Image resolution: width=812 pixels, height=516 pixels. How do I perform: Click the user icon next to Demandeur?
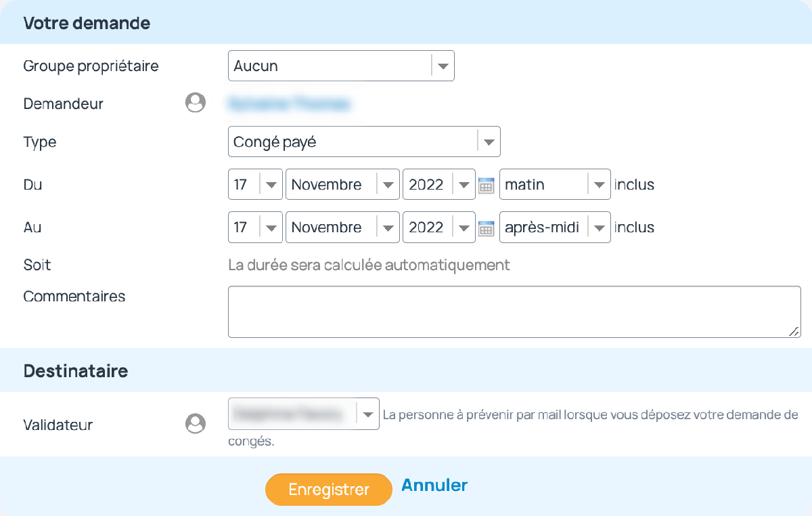pyautogui.click(x=195, y=103)
